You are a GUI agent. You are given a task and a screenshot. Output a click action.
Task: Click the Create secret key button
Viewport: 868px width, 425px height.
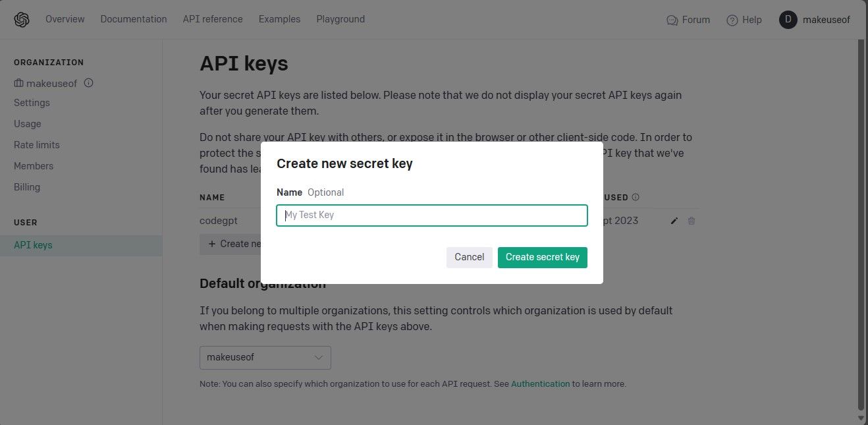tap(542, 257)
